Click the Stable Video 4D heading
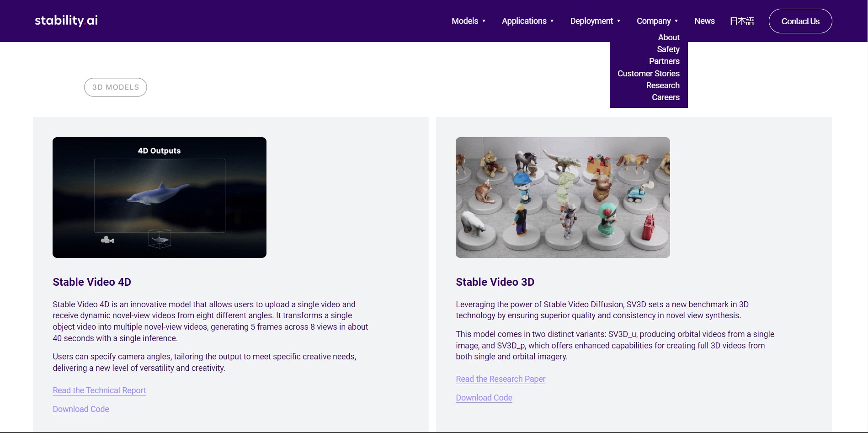868x433 pixels. click(x=92, y=282)
